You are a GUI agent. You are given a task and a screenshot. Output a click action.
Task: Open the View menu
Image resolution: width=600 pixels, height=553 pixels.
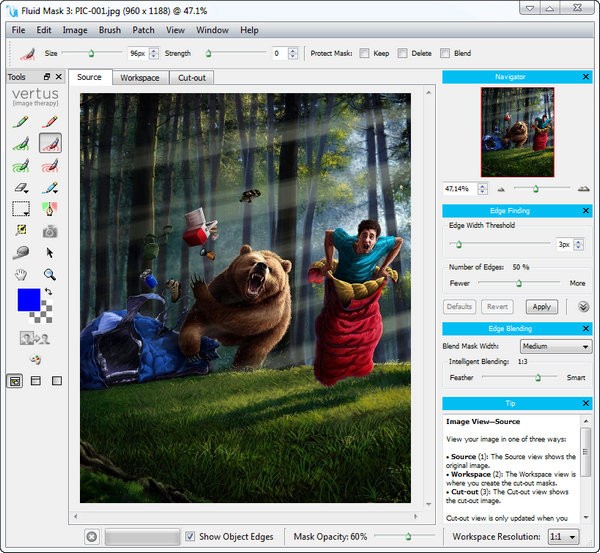coord(175,30)
